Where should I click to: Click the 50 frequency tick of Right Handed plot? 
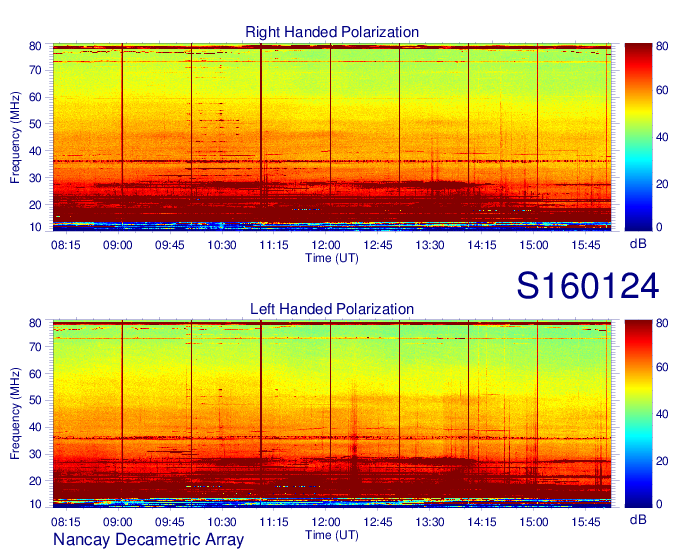click(x=35, y=124)
